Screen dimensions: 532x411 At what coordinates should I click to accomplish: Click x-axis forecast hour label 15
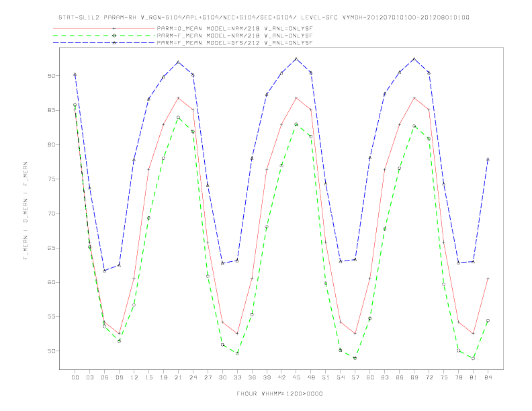pos(148,377)
